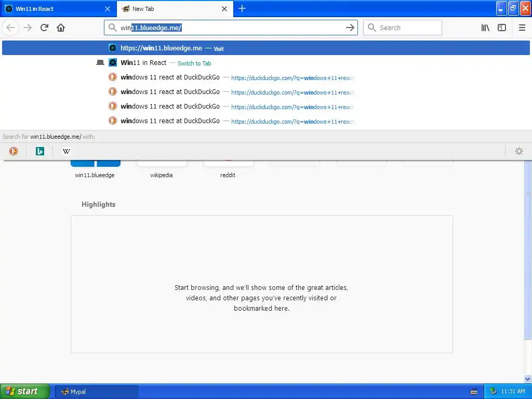The image size is (532, 399).
Task: Click the magnifier icon in the Search box
Action: 372,28
